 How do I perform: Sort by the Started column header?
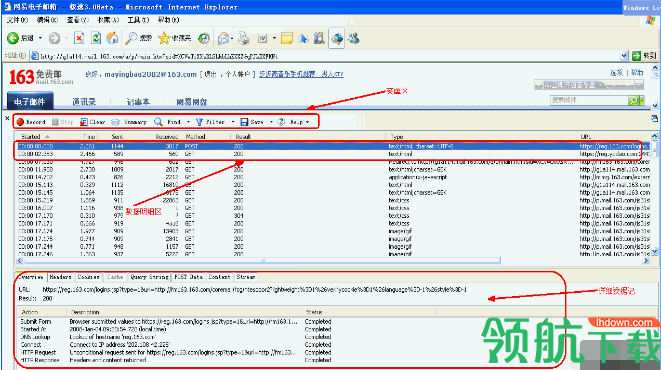tap(35, 137)
